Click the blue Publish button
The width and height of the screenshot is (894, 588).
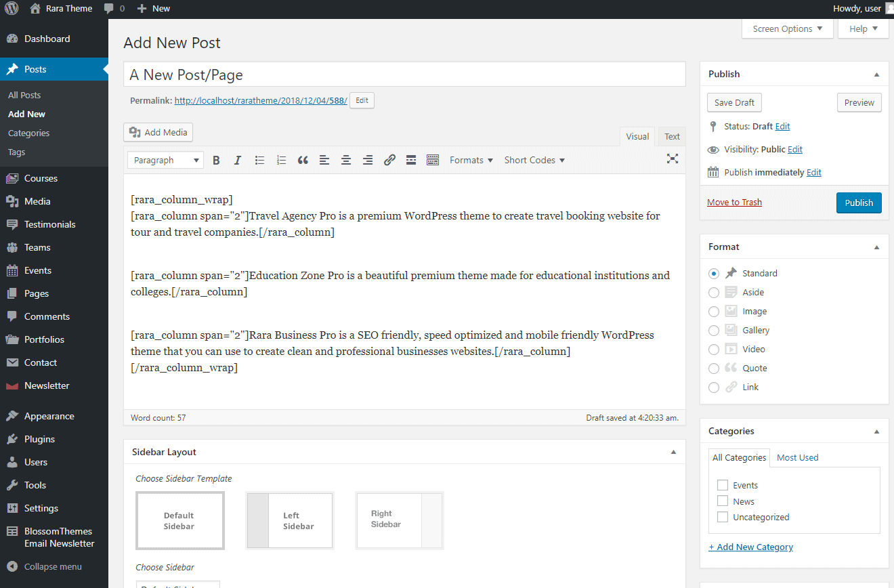[x=858, y=203]
